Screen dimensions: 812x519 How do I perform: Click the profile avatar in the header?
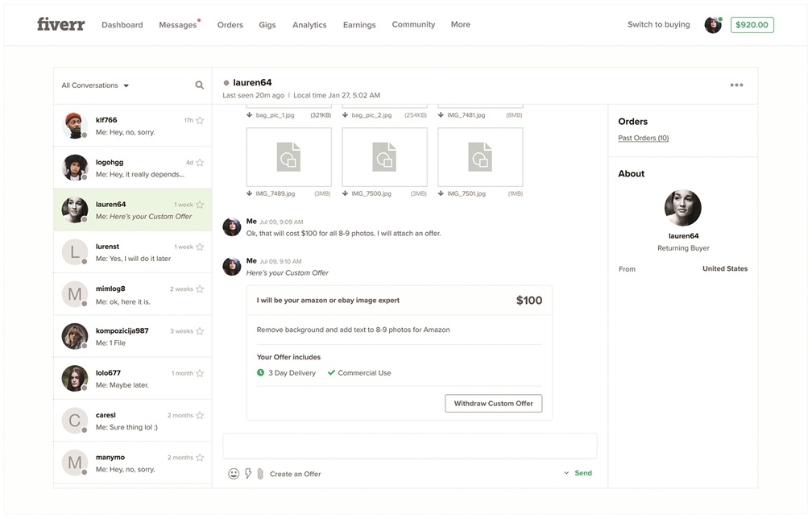[x=712, y=25]
